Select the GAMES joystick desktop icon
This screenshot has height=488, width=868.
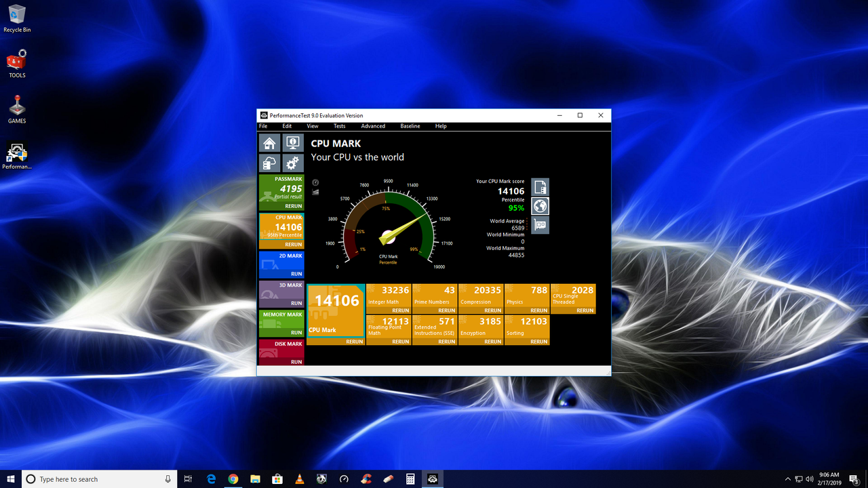(x=17, y=110)
